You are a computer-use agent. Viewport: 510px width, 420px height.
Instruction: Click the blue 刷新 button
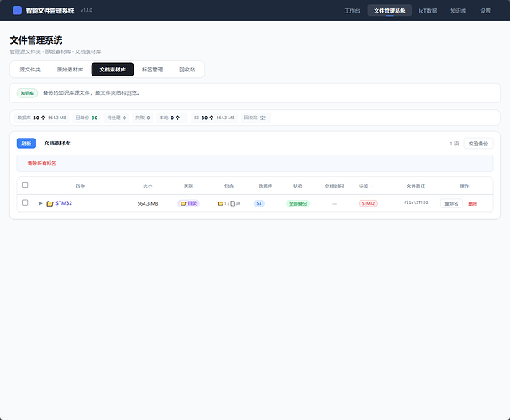click(26, 144)
